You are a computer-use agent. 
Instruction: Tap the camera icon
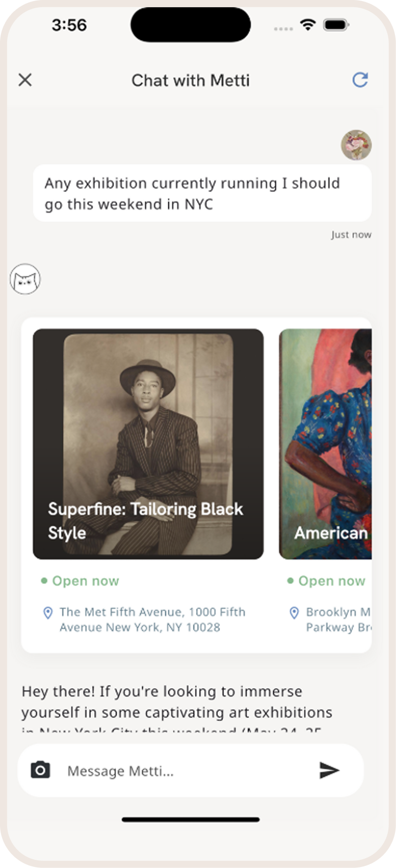[x=41, y=770]
